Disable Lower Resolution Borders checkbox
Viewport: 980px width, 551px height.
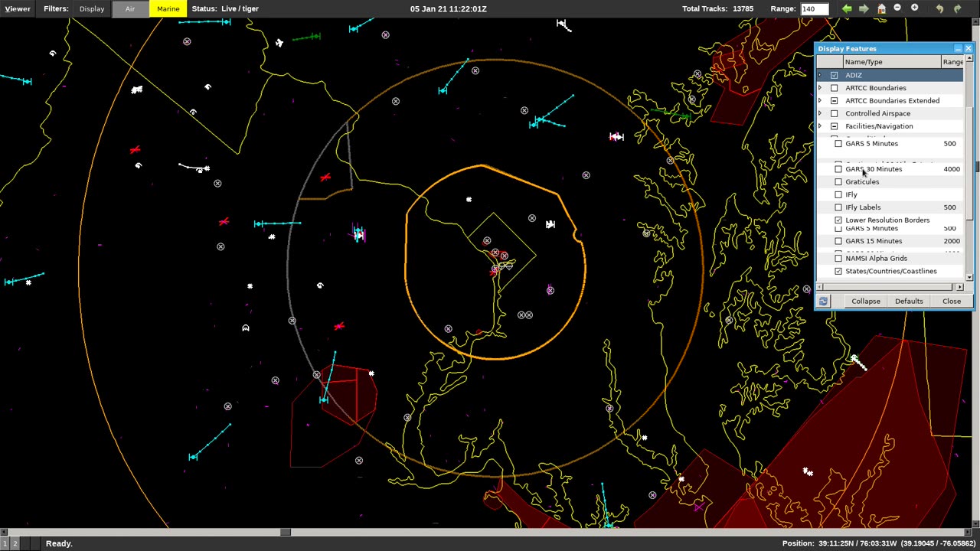tap(838, 220)
